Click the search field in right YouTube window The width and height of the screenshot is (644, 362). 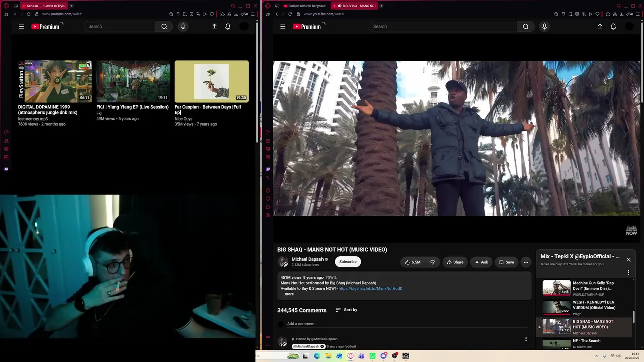pyautogui.click(x=443, y=26)
